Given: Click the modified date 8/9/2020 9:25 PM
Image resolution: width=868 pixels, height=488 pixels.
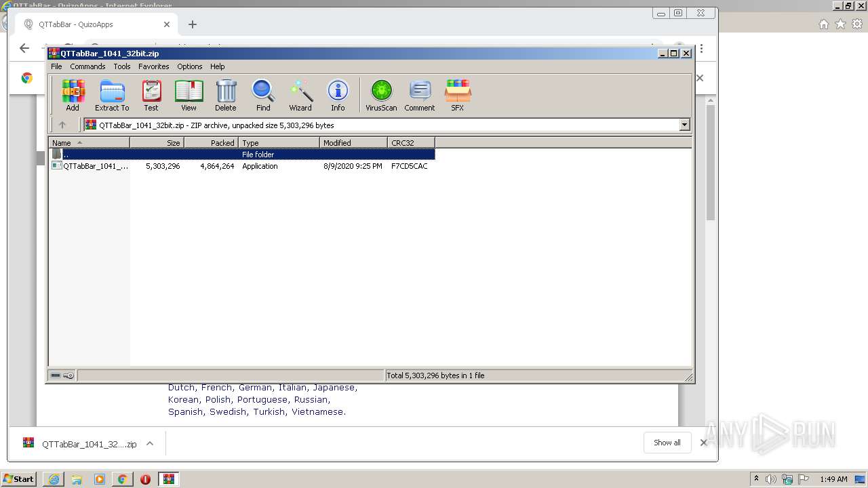Looking at the screenshot, I should pyautogui.click(x=353, y=166).
